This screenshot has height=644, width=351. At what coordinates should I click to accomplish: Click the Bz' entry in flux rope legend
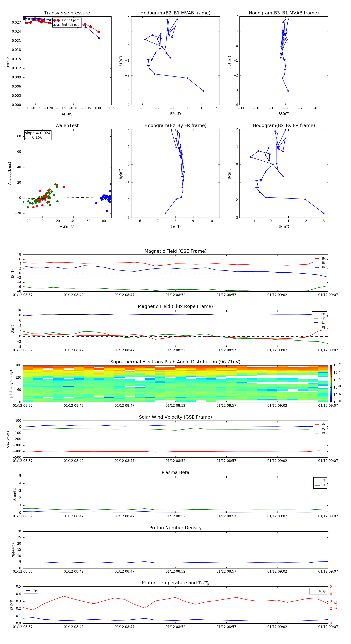click(320, 323)
